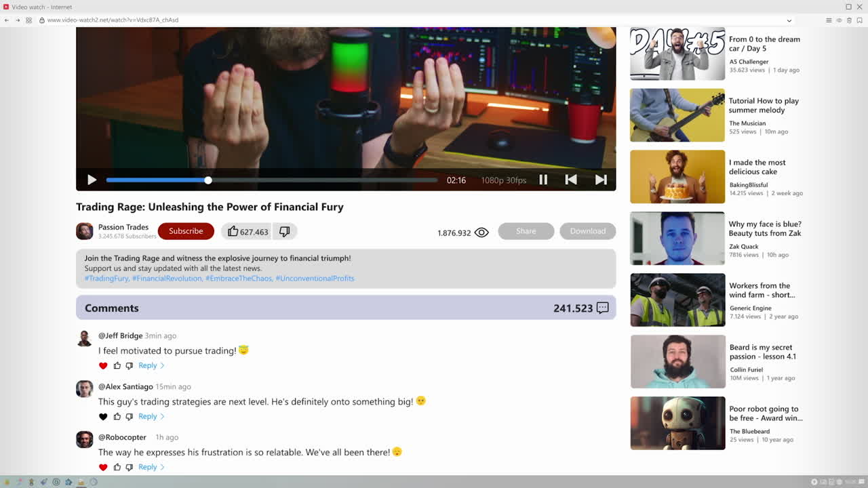868x488 pixels.
Task: Skip to the next video
Action: pyautogui.click(x=601, y=180)
